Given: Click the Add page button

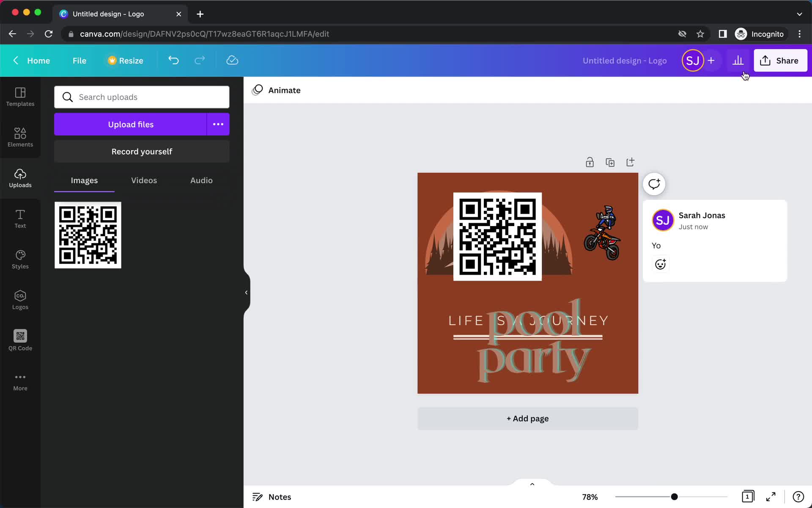Looking at the screenshot, I should click(x=527, y=418).
